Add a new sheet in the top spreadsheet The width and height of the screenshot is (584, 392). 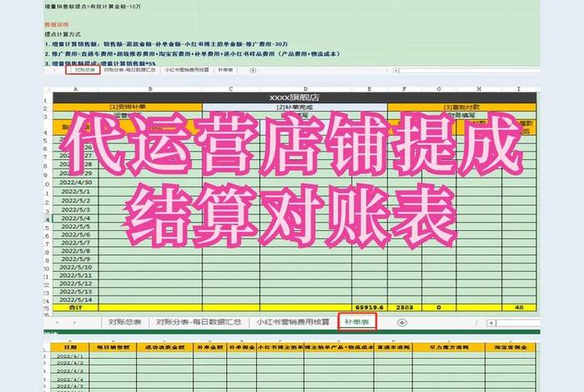click(x=253, y=70)
